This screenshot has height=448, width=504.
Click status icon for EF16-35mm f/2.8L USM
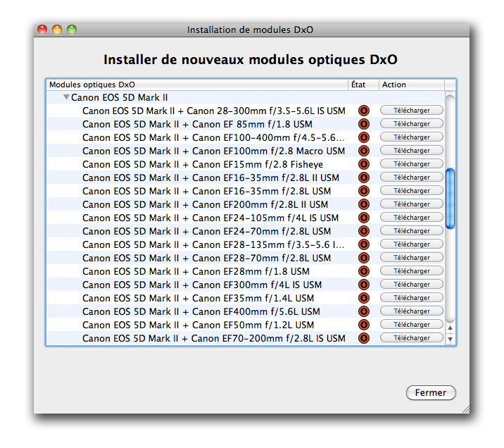(363, 191)
